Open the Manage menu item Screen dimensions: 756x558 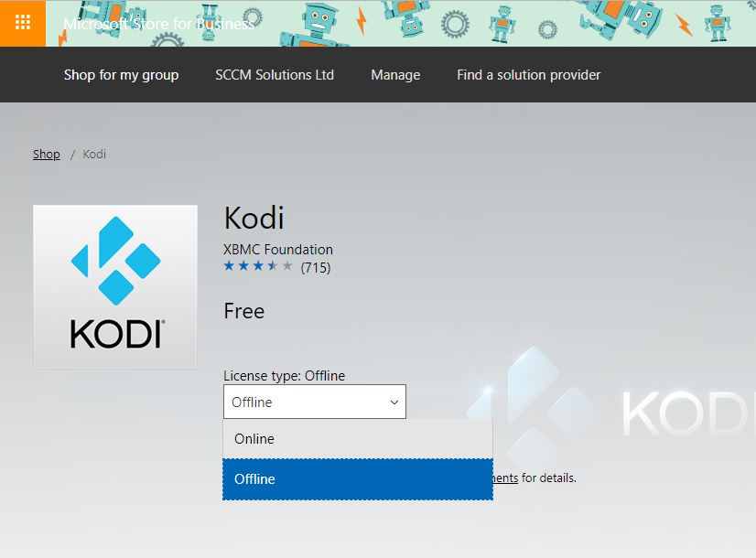[395, 75]
